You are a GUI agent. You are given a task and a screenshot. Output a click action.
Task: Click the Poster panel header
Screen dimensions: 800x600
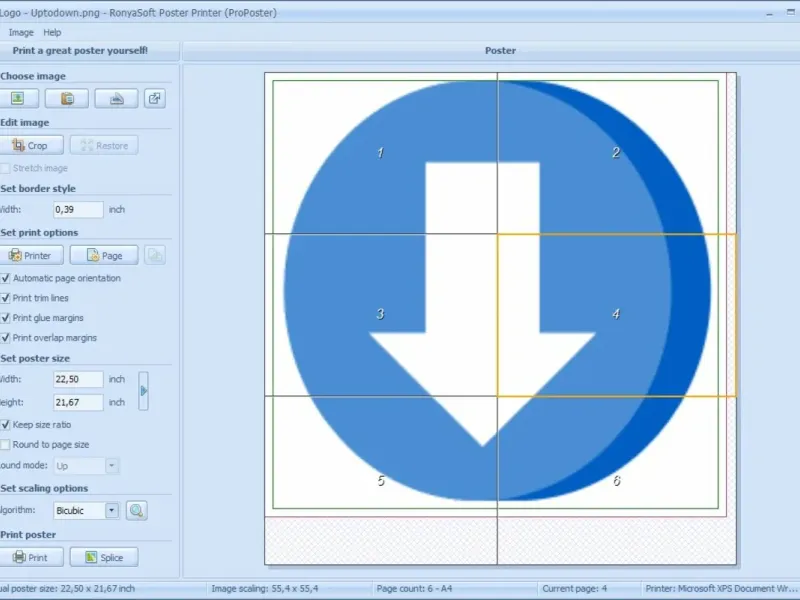500,51
